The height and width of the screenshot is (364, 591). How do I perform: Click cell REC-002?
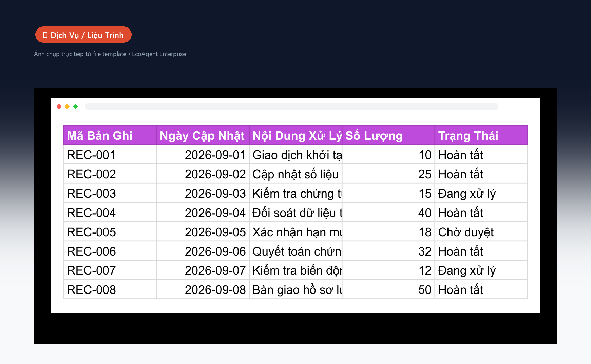coord(110,174)
